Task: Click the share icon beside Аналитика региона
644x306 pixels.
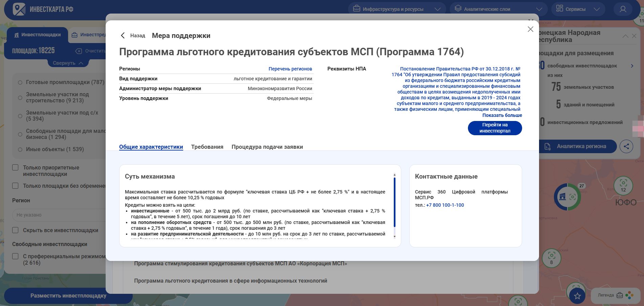Action: [626, 146]
